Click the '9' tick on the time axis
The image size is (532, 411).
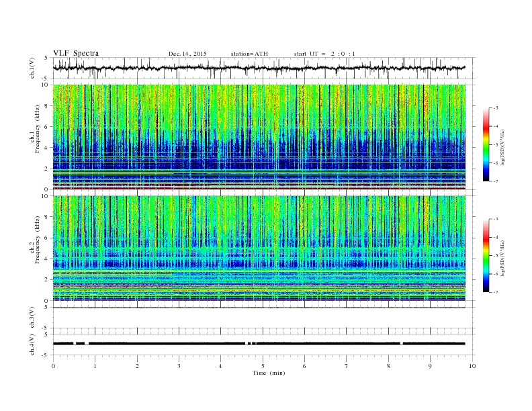(x=430, y=366)
